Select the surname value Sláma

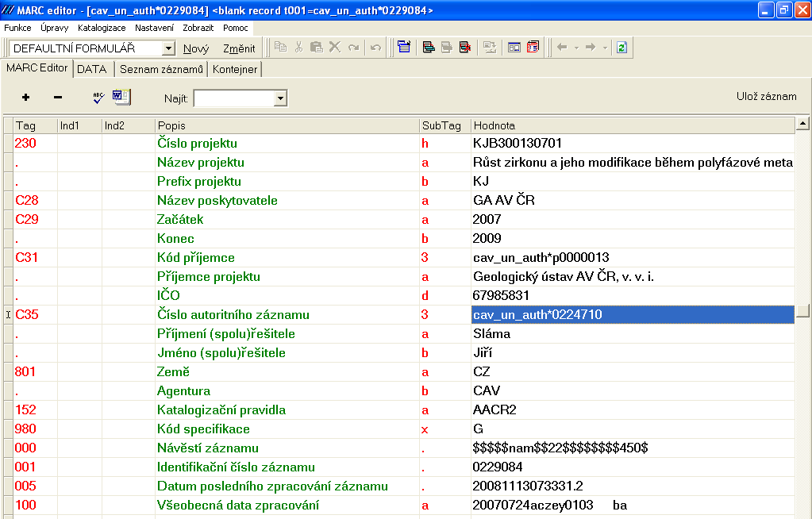tap(633, 333)
